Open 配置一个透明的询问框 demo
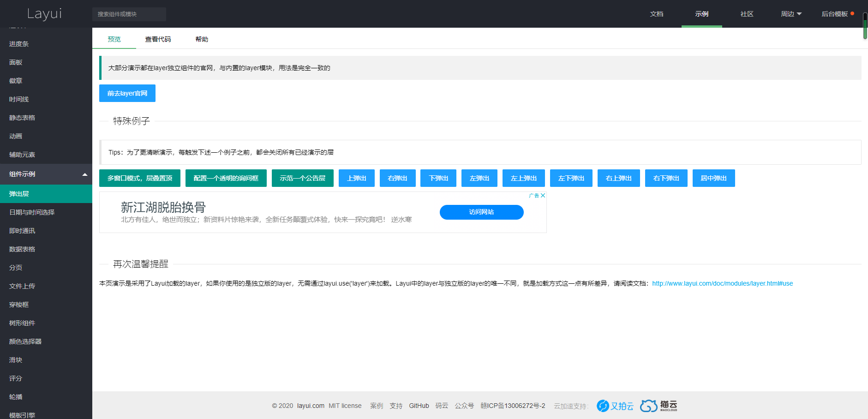This screenshot has width=868, height=419. [x=226, y=178]
